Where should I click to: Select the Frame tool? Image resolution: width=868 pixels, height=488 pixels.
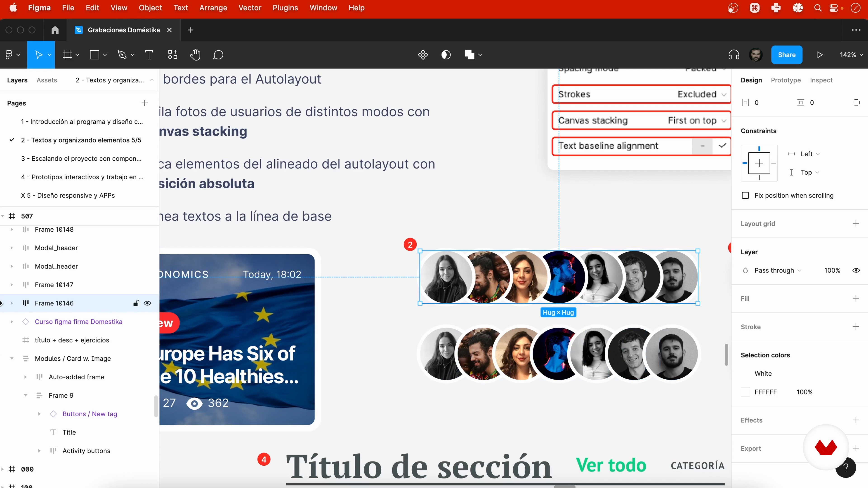[x=67, y=54]
